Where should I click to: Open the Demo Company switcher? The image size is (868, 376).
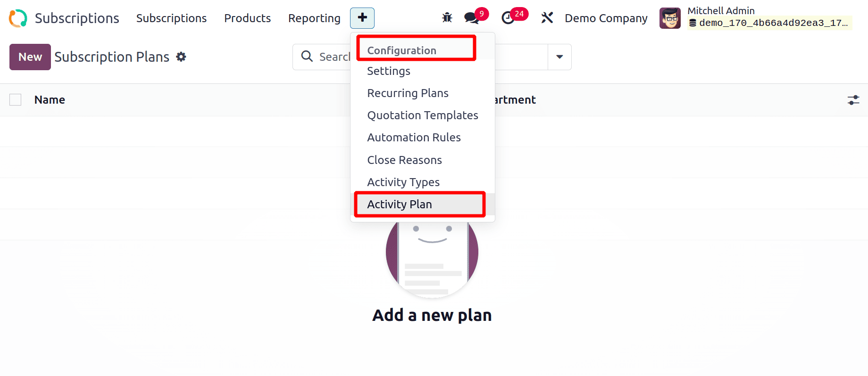606,18
